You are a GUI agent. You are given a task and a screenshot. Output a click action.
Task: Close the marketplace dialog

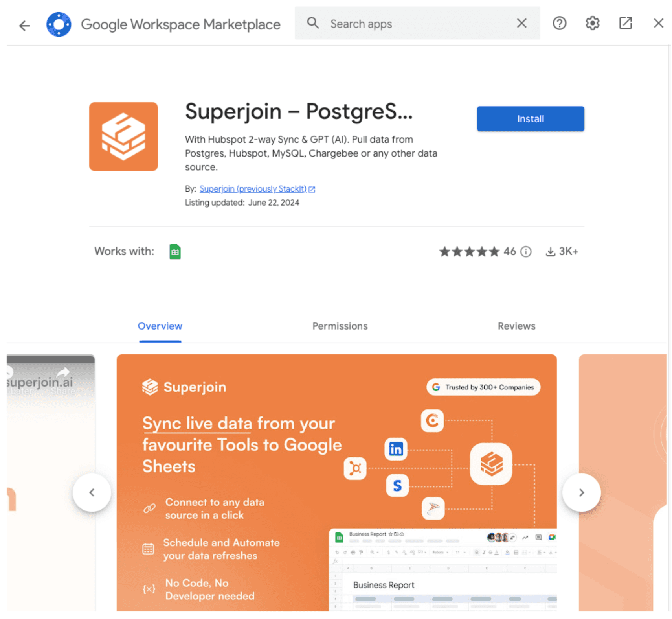(658, 23)
